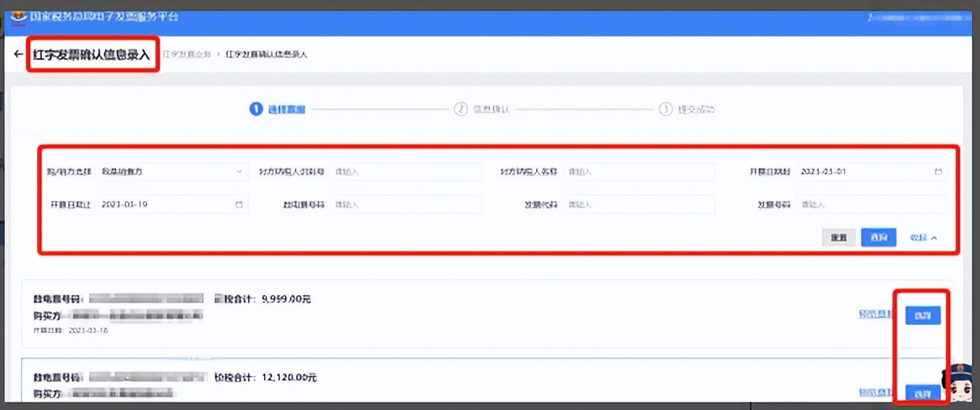Click the tax bureau logo in header
The width and height of the screenshot is (980, 410).
pos(17,16)
